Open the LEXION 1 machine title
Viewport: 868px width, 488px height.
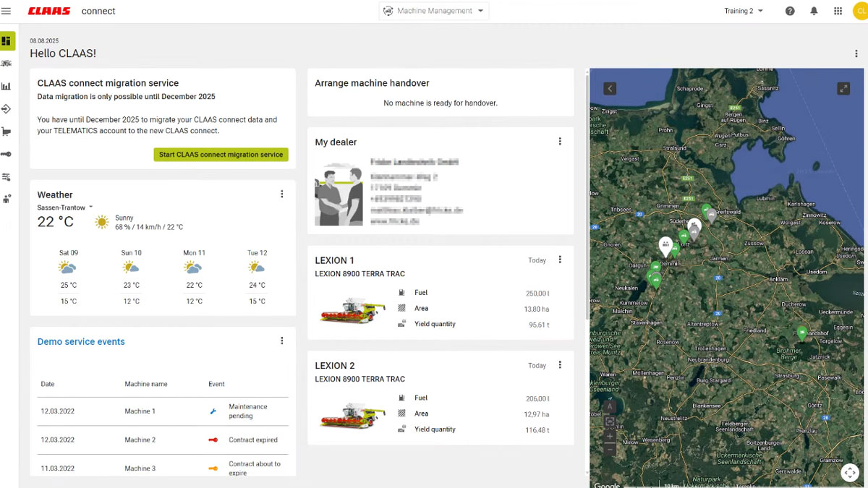[x=335, y=260]
